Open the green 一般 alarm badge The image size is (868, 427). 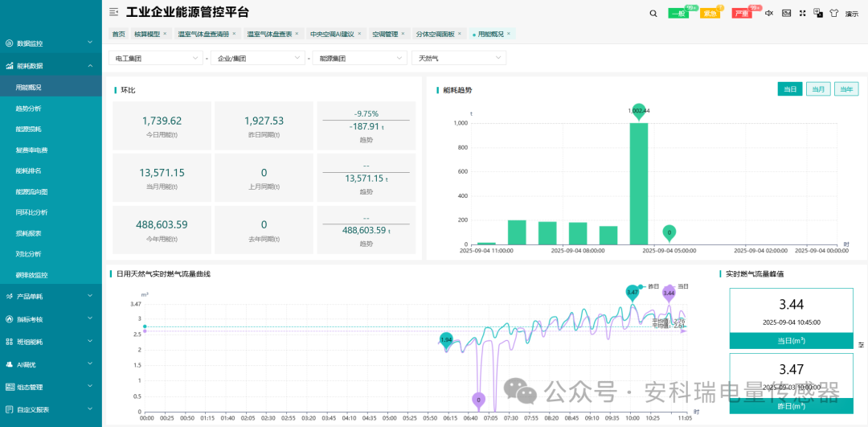678,14
